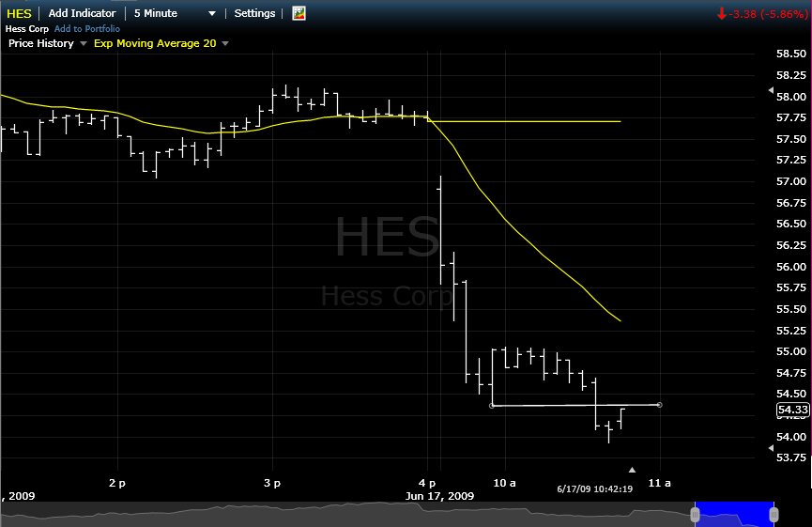Click the red down arrow price change icon
Screen dimensions: 812x527
click(x=721, y=14)
